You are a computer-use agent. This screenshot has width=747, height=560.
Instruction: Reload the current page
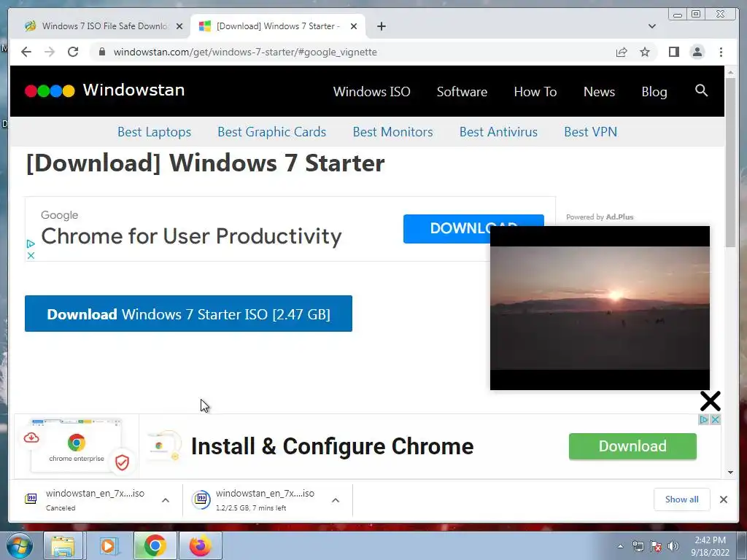pyautogui.click(x=73, y=52)
